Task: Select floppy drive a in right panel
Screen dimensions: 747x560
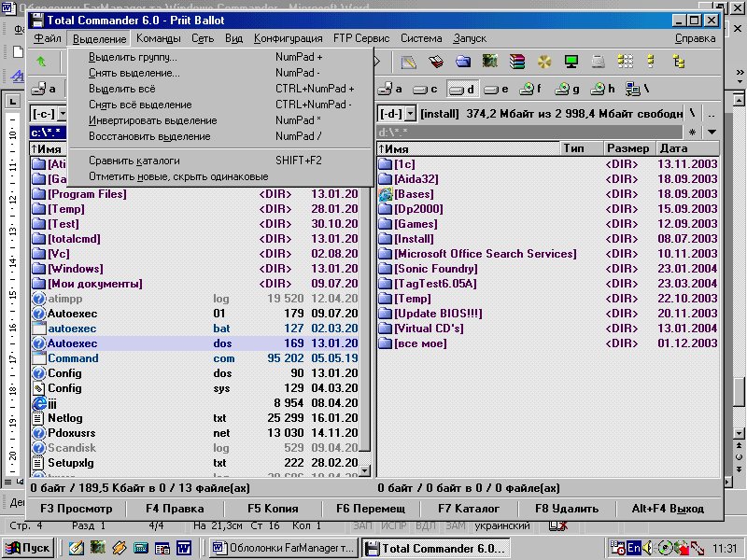Action: (x=390, y=89)
